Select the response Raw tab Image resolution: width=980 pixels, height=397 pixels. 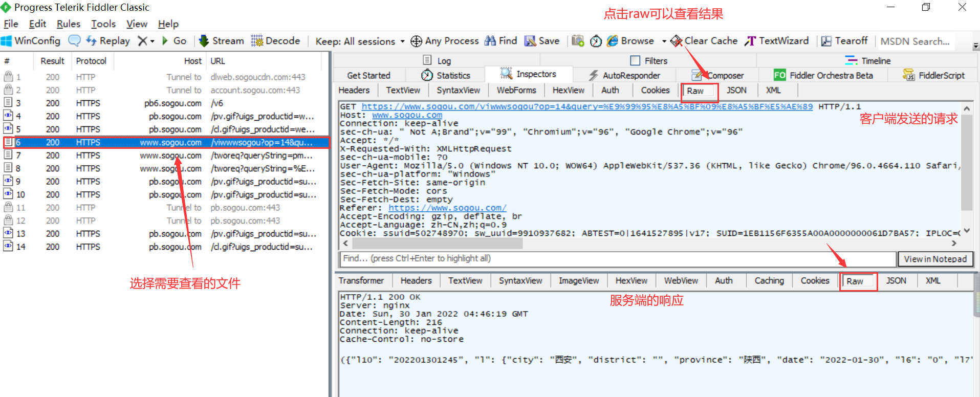(858, 281)
